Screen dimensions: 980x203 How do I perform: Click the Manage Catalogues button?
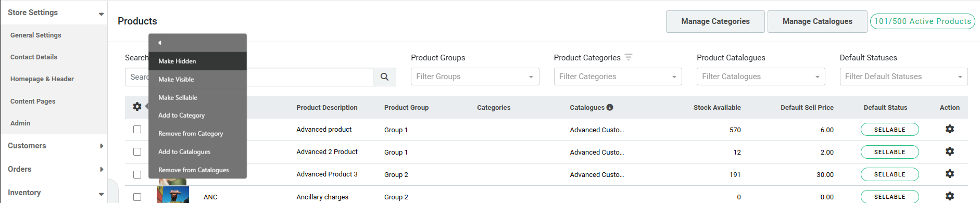click(x=818, y=21)
